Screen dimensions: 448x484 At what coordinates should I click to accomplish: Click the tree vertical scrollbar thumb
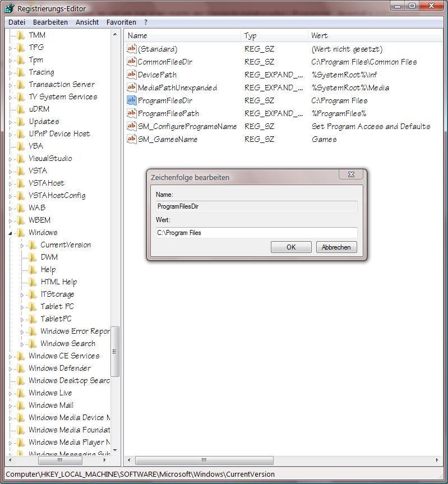pos(115,351)
